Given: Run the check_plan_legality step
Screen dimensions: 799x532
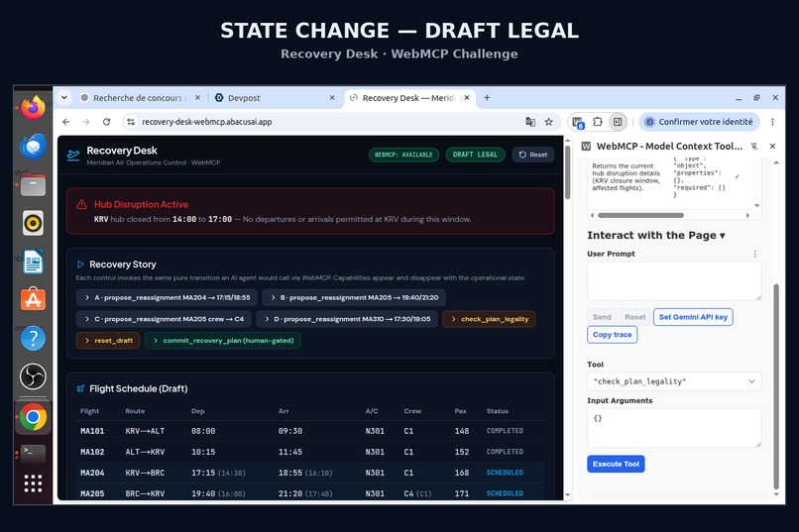Looking at the screenshot, I should tap(489, 319).
